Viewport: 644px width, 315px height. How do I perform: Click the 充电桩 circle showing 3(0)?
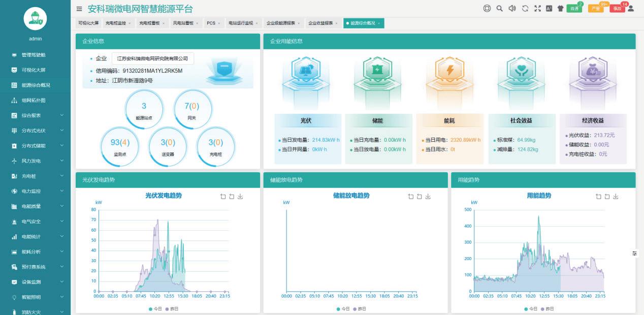click(215, 146)
